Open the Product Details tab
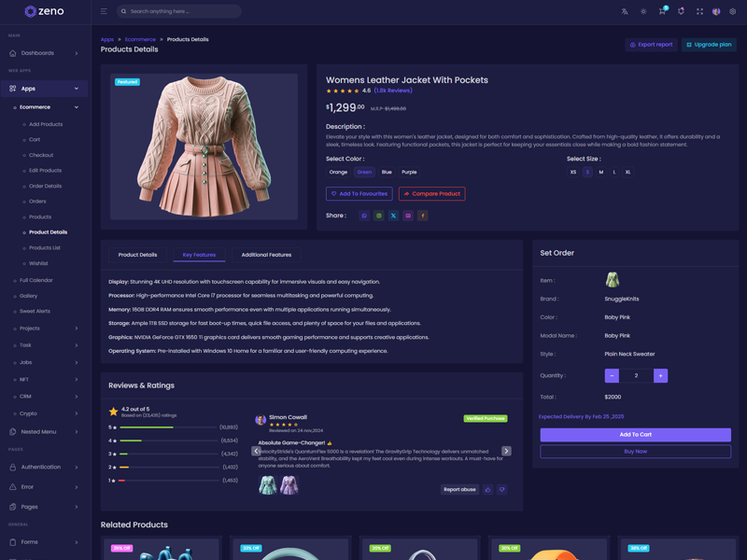The height and width of the screenshot is (560, 747). click(x=137, y=255)
